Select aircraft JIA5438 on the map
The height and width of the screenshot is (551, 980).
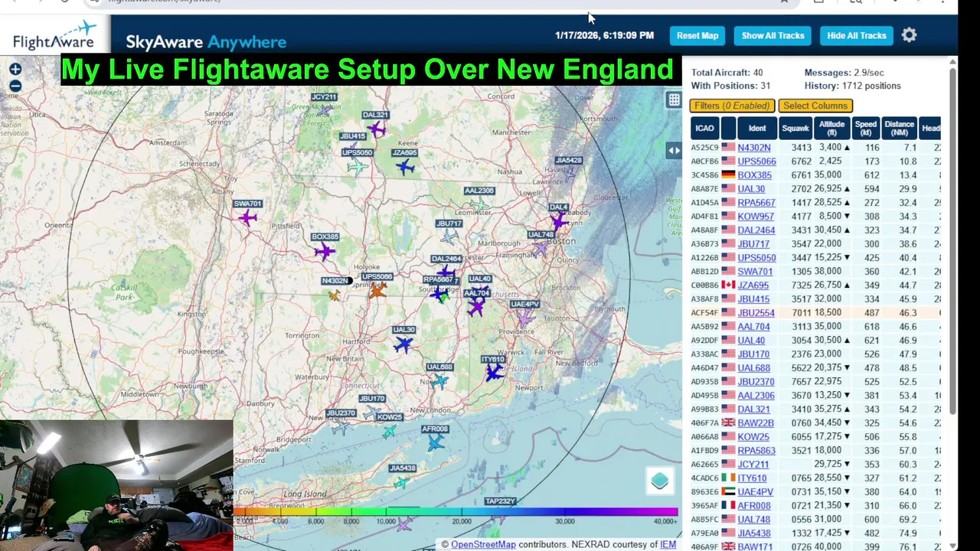[402, 482]
